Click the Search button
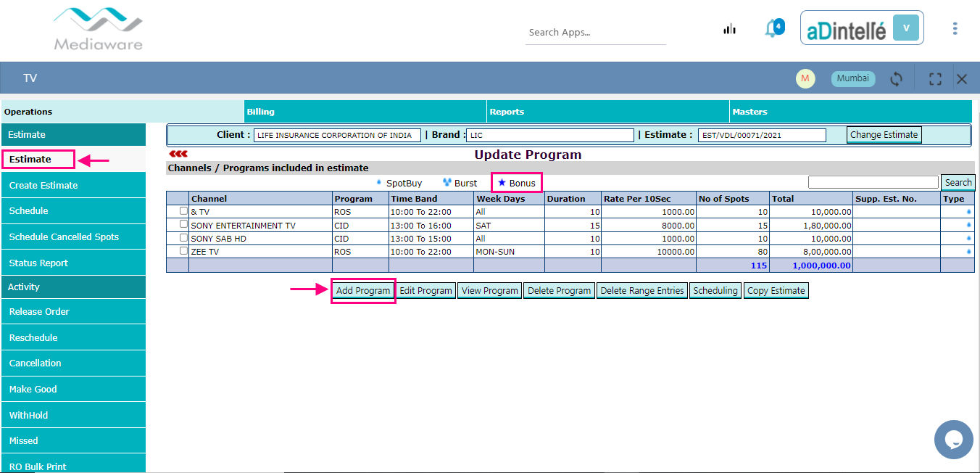This screenshot has height=473, width=980. coord(958,182)
